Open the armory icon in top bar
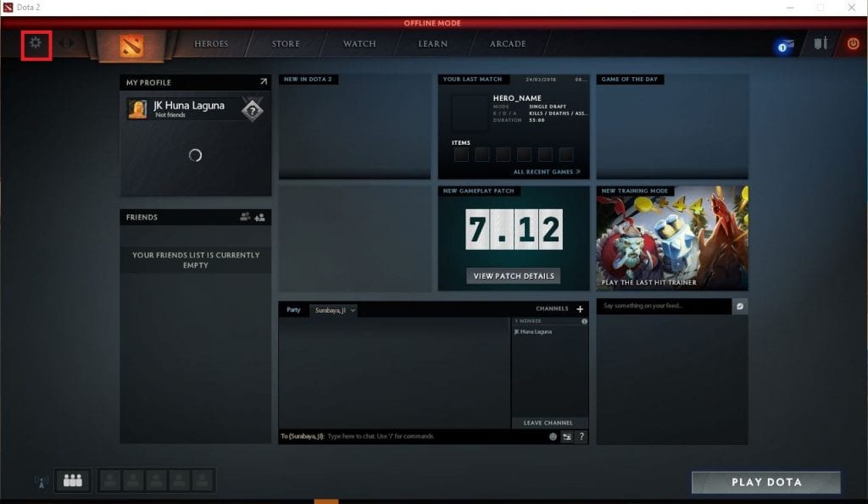 [x=821, y=43]
